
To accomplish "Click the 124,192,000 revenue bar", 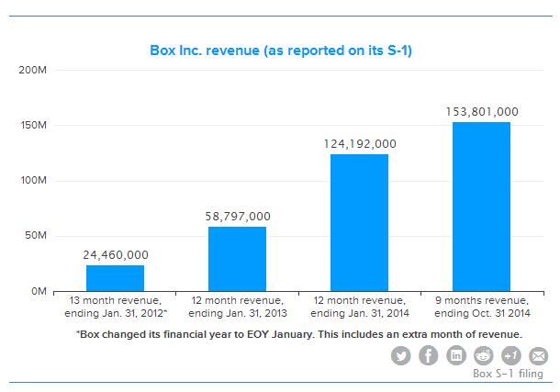I will point(359,223).
